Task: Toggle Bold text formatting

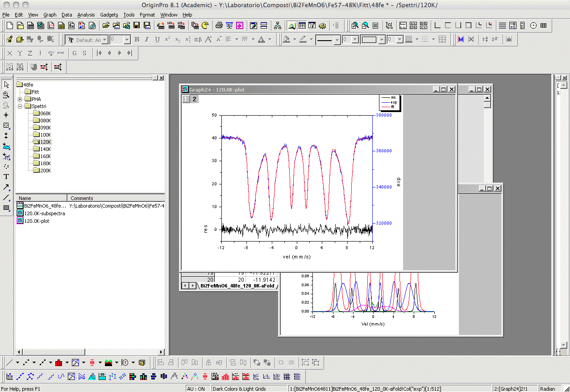Action: click(x=137, y=40)
